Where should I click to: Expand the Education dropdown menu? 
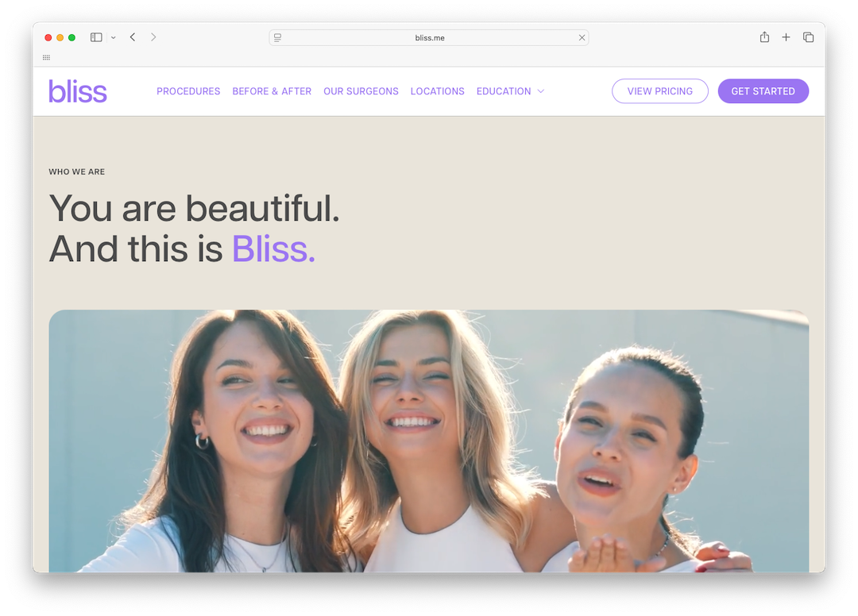[x=510, y=91]
